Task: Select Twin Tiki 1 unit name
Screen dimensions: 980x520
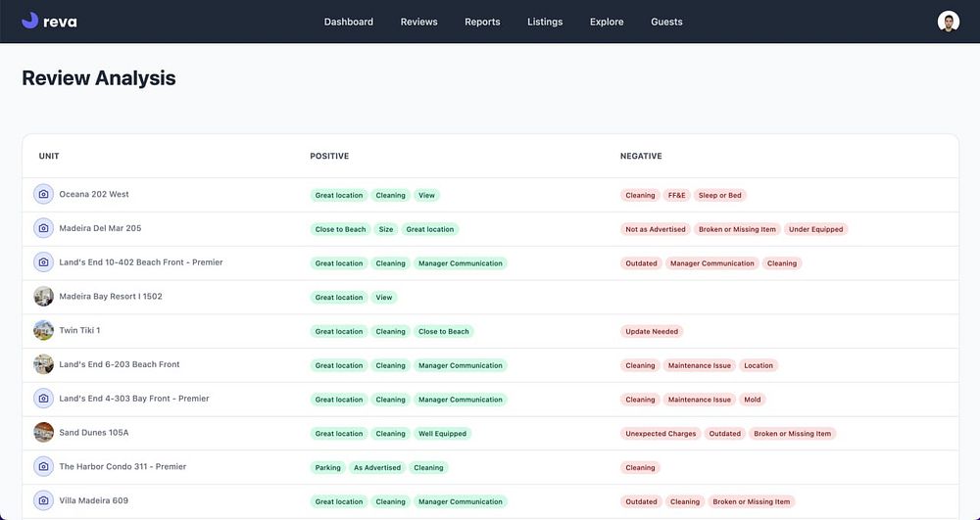Action: click(x=79, y=330)
